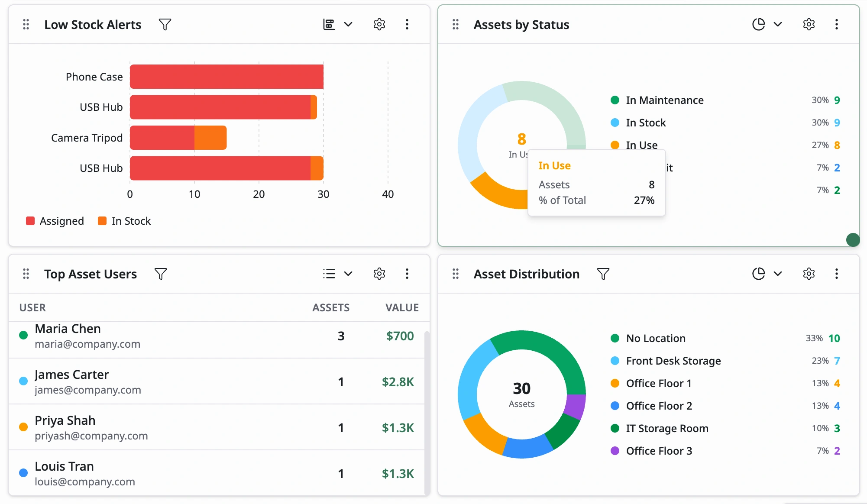Click list view icon in Top Asset Users

click(329, 274)
